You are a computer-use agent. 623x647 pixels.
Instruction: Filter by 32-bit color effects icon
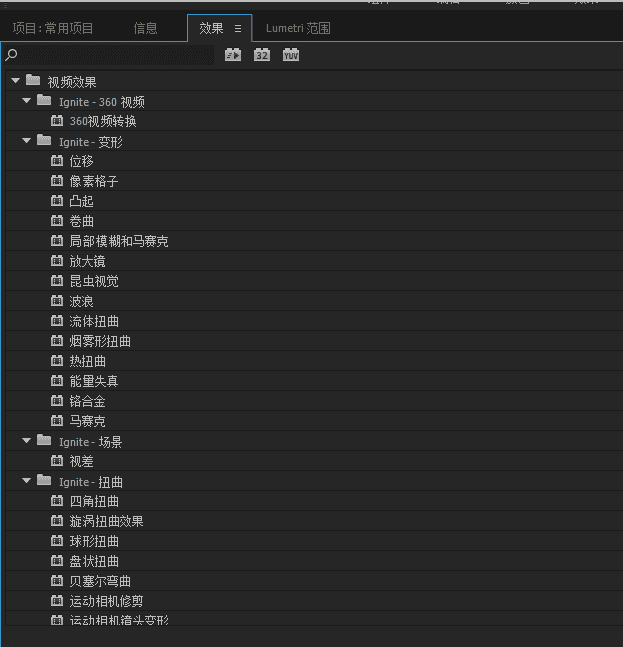[262, 55]
